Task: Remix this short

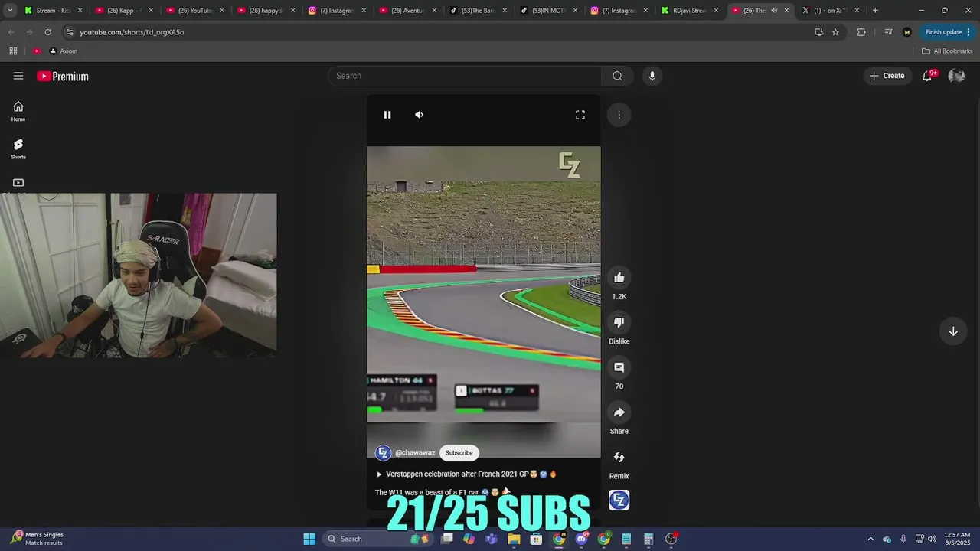Action: pos(619,457)
